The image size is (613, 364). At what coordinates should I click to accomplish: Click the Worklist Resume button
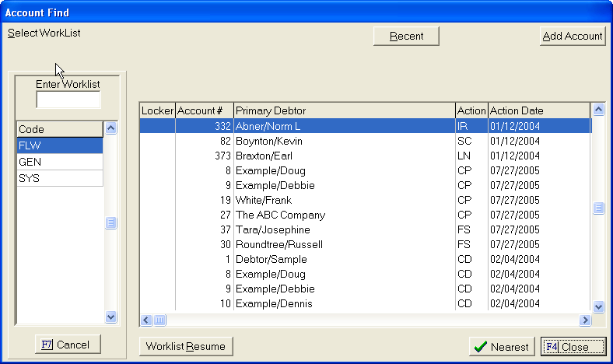185,347
